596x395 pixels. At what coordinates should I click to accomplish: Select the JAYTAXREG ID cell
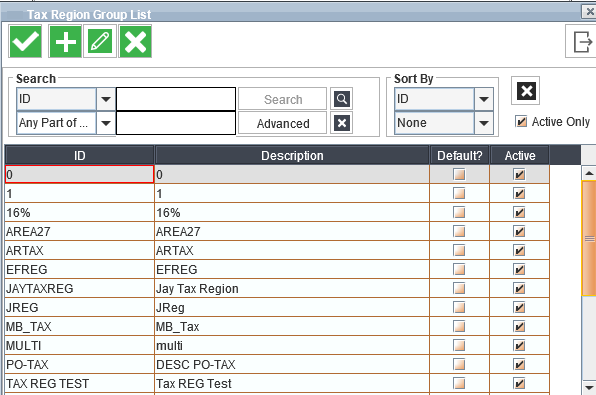(x=79, y=288)
